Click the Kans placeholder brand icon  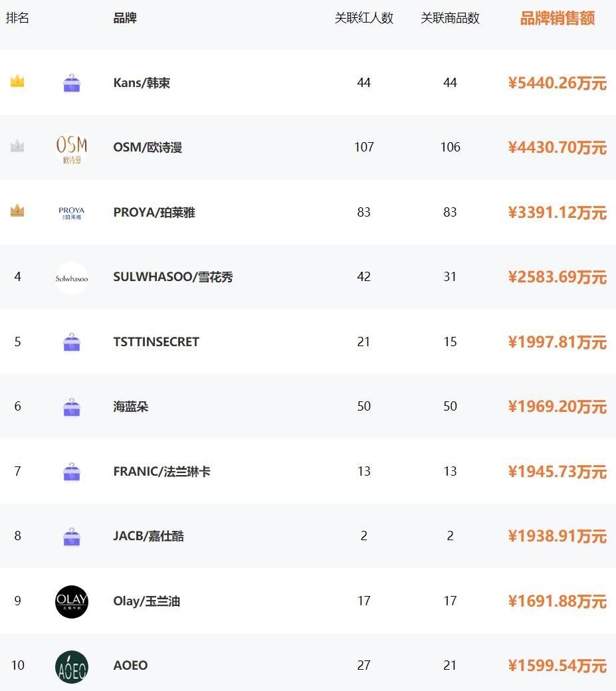click(71, 84)
